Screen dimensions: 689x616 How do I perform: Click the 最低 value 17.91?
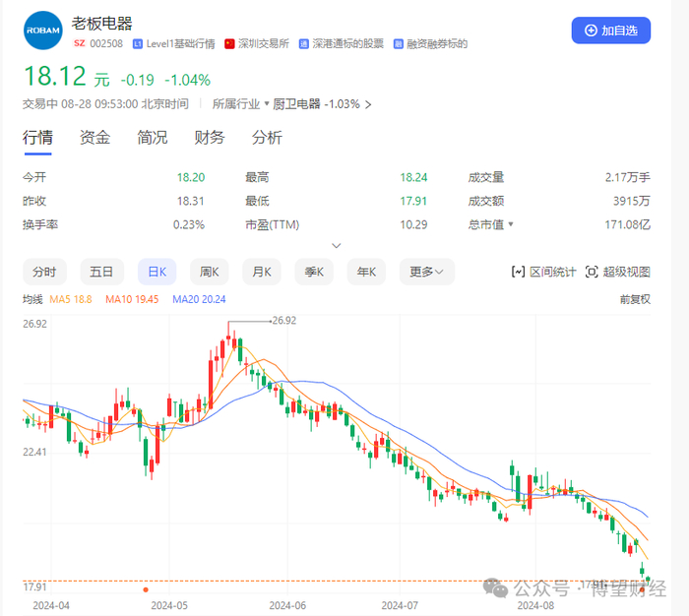click(413, 201)
